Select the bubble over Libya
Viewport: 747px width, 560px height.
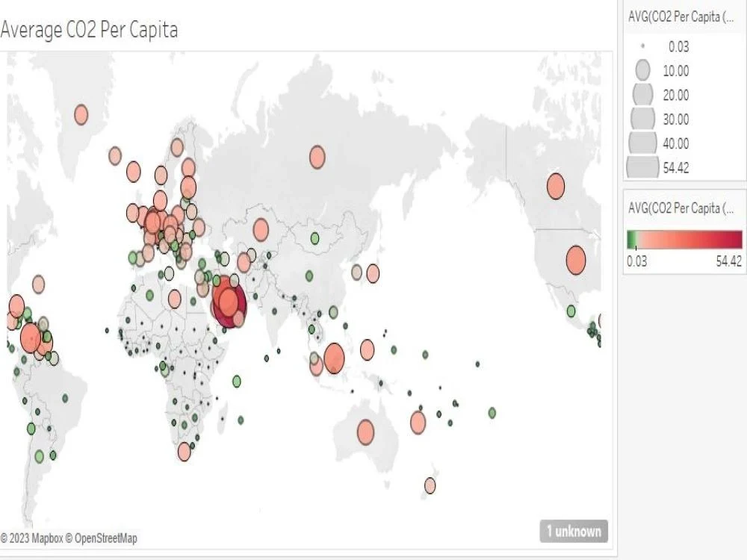tap(174, 299)
